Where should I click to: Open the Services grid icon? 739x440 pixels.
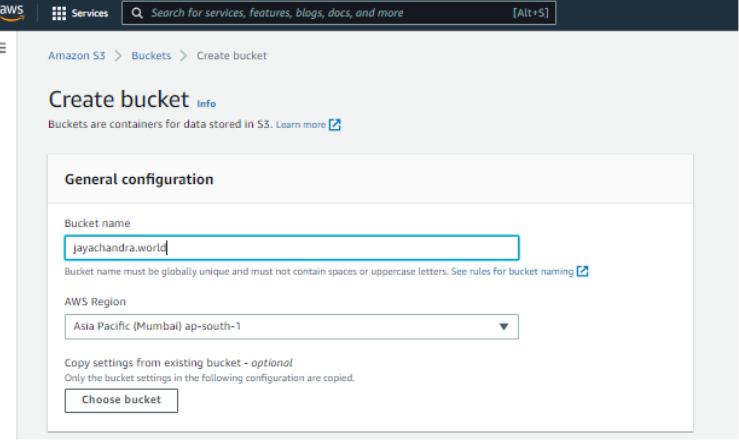pos(59,14)
